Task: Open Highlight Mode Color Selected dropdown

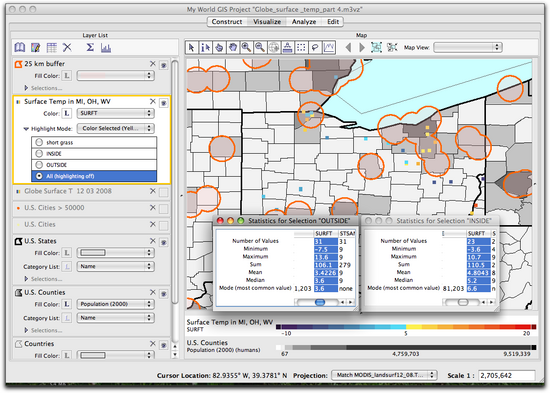Action: [115, 128]
